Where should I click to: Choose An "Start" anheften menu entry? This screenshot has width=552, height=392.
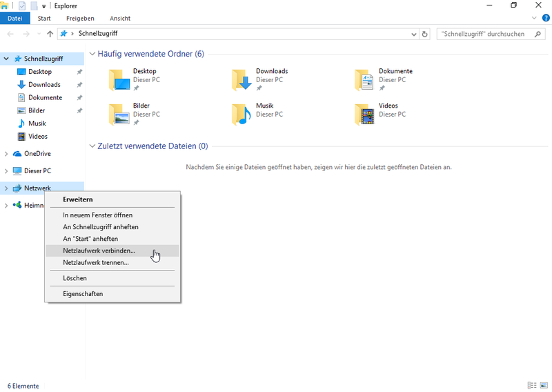tap(112, 239)
